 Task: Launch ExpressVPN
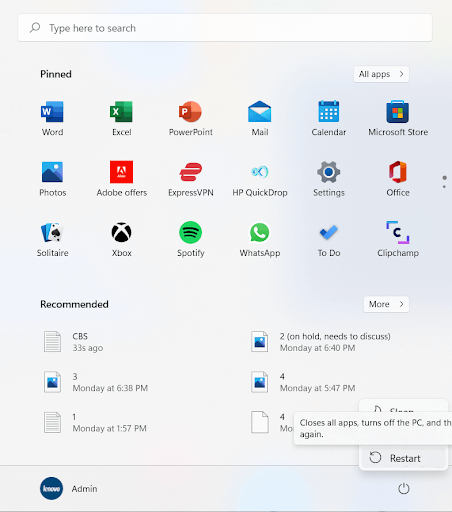click(190, 179)
